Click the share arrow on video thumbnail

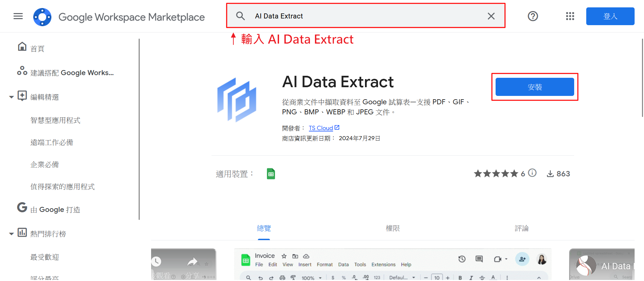pyautogui.click(x=193, y=262)
